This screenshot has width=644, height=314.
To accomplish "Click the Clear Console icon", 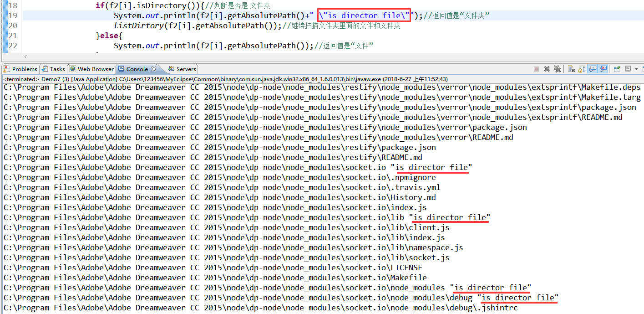I will 571,69.
